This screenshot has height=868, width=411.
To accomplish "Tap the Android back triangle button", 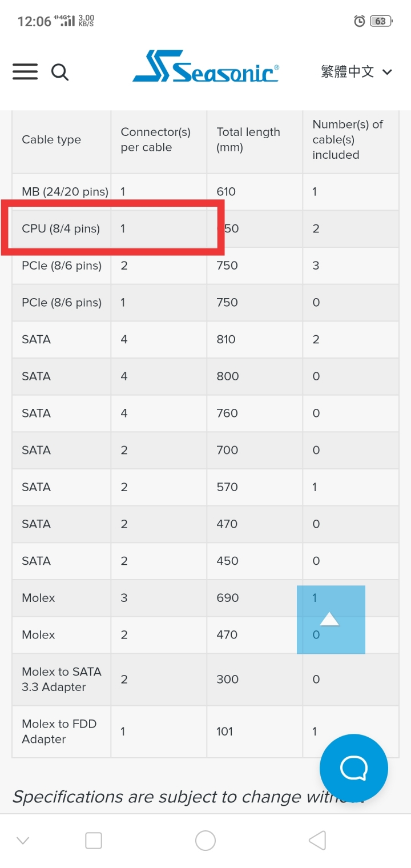I will (317, 840).
